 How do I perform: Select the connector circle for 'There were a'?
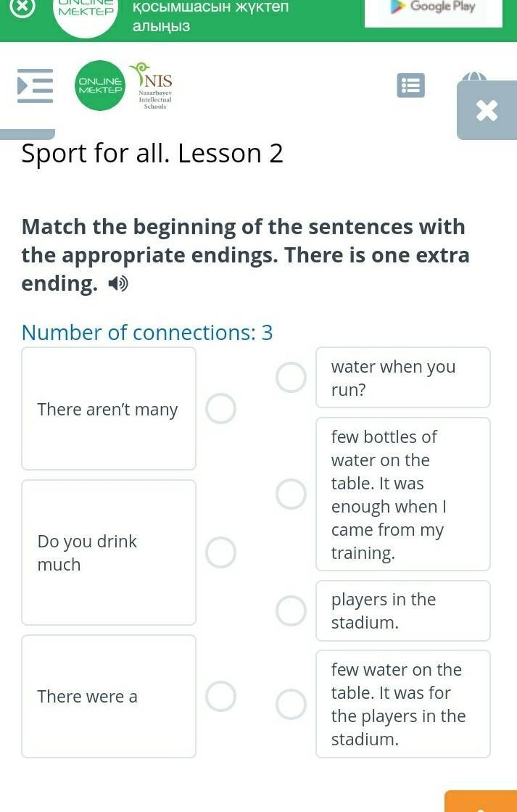(220, 696)
